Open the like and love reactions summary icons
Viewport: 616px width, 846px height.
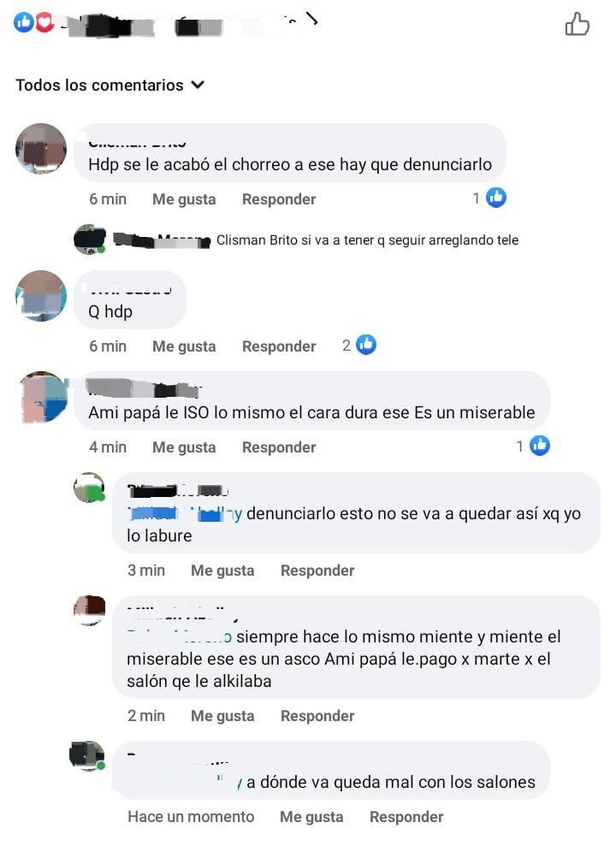[34, 22]
